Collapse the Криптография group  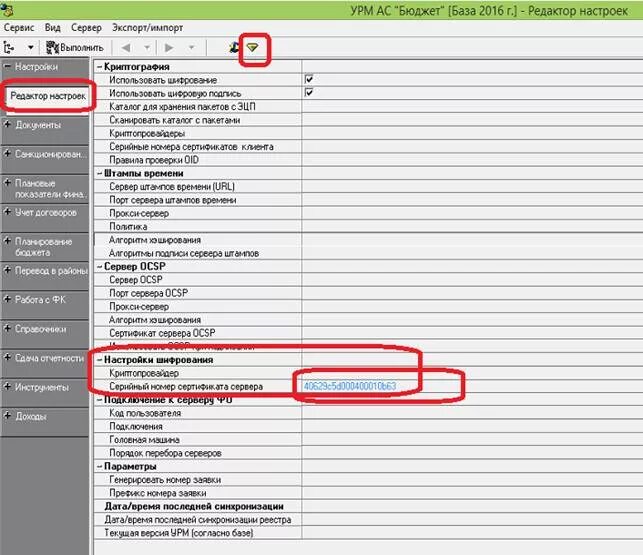click(99, 66)
